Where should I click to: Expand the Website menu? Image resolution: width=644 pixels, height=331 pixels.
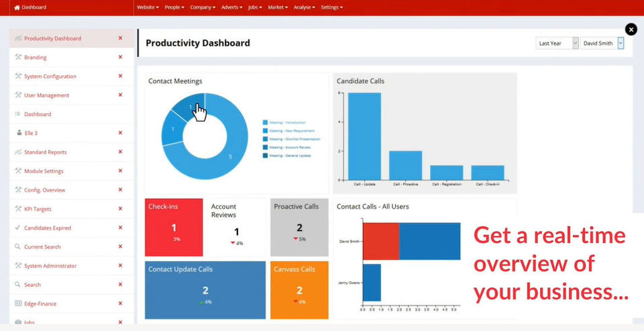[148, 7]
